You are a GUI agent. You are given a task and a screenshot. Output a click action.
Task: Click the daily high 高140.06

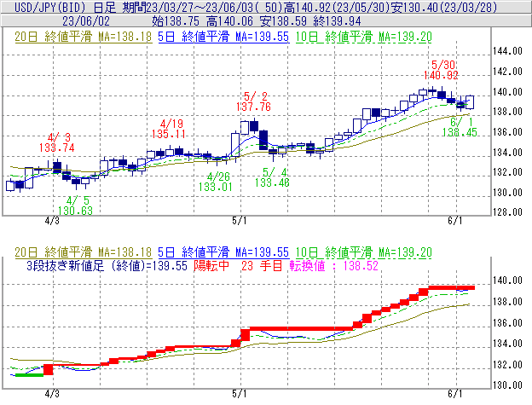229,21
